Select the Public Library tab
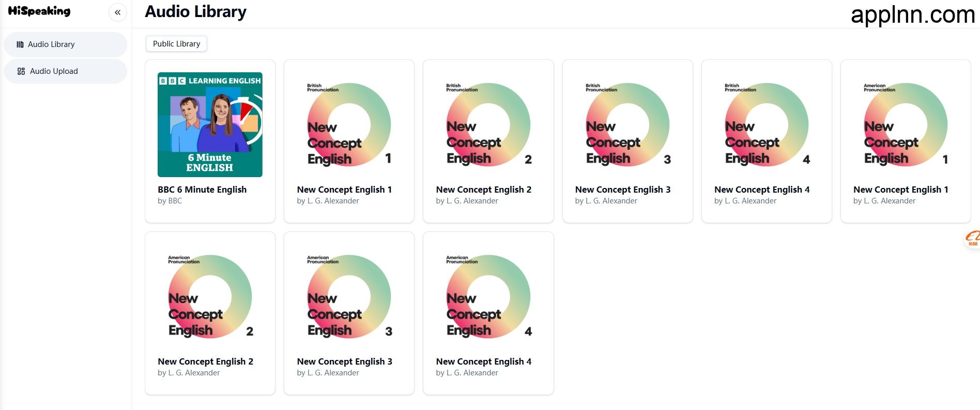The height and width of the screenshot is (410, 980). point(176,44)
